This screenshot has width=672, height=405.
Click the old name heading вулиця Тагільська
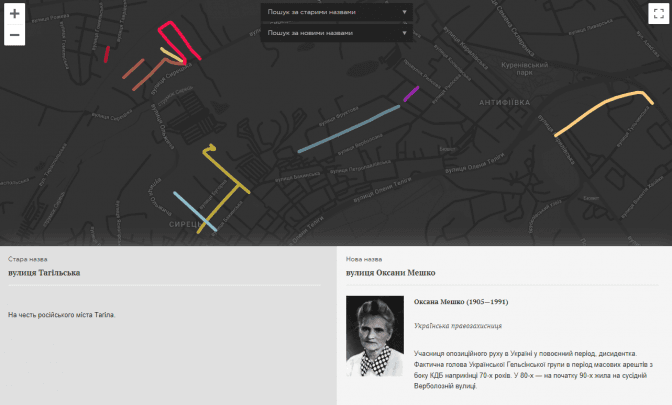pos(44,272)
